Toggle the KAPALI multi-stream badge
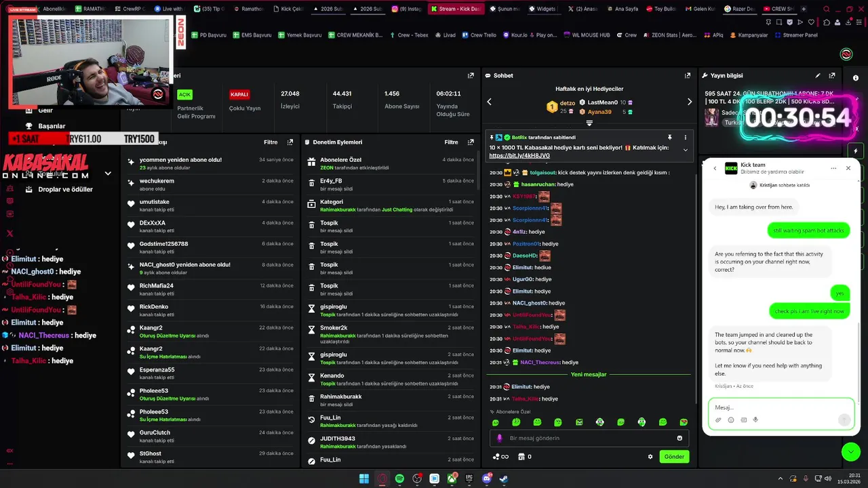This screenshot has width=868, height=488. [x=239, y=95]
